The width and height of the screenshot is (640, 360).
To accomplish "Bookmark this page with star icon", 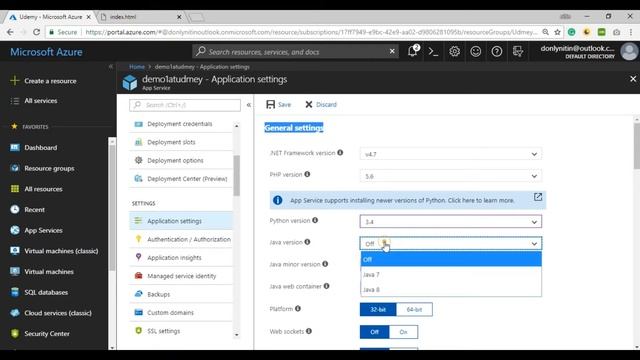I will click(558, 32).
